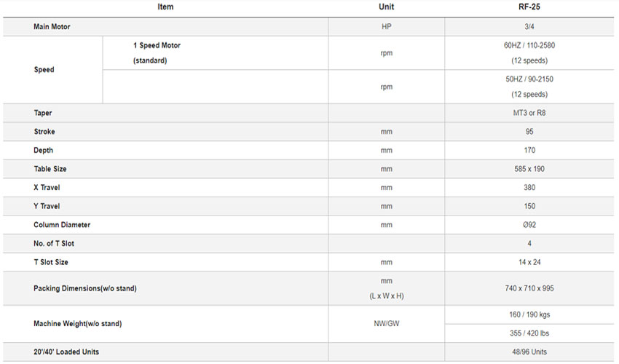Click the "740 x 710 x 995" packing dimensions
This screenshot has height=364, width=619.
point(529,288)
